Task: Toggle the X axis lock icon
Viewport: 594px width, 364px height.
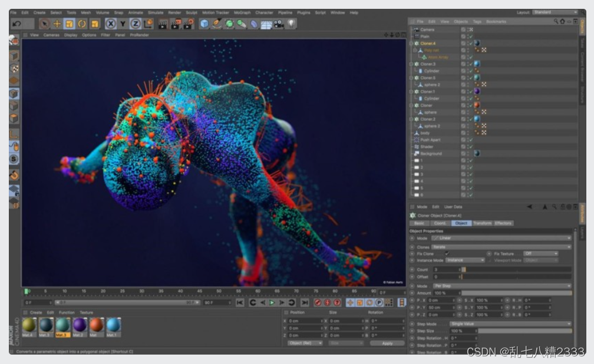Action: point(110,24)
